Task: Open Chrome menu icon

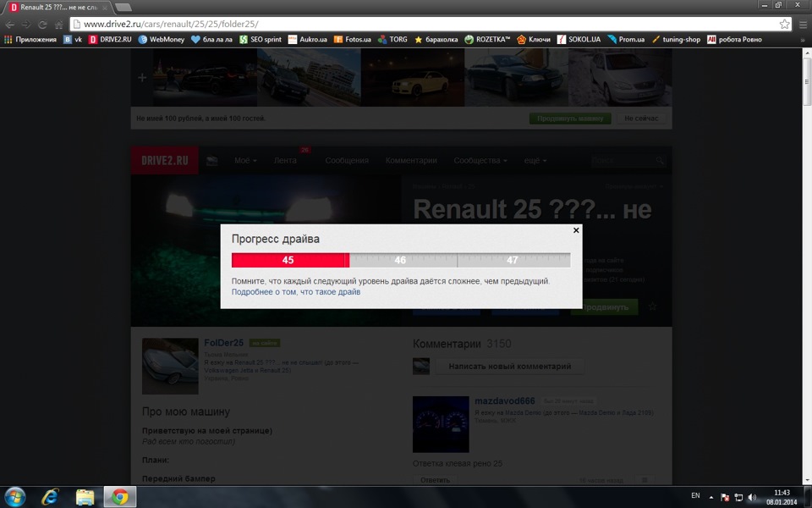Action: (x=803, y=25)
